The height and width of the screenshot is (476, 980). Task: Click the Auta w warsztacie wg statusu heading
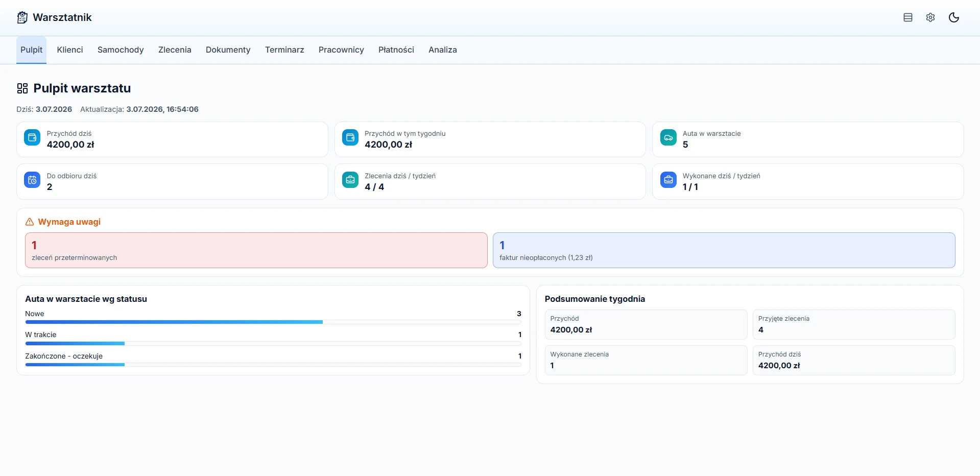tap(86, 299)
